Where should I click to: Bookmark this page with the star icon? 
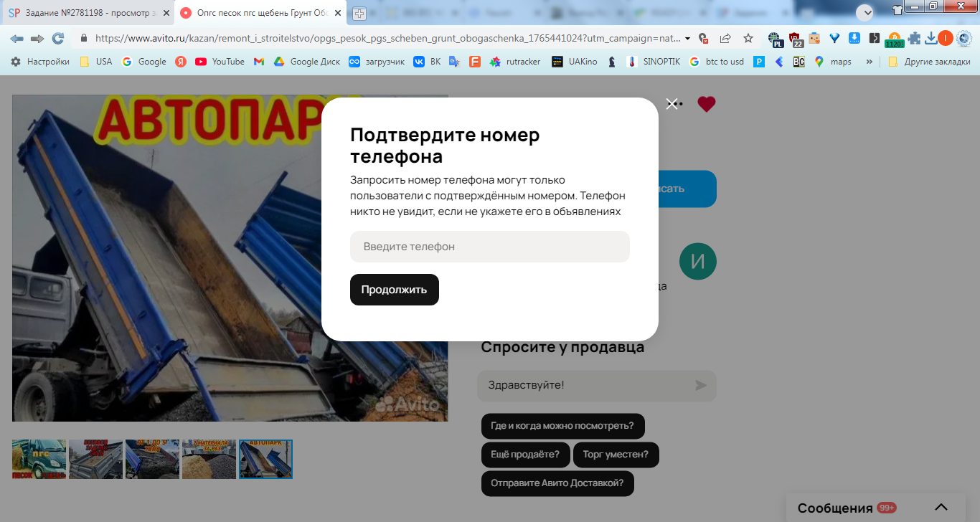tap(748, 39)
